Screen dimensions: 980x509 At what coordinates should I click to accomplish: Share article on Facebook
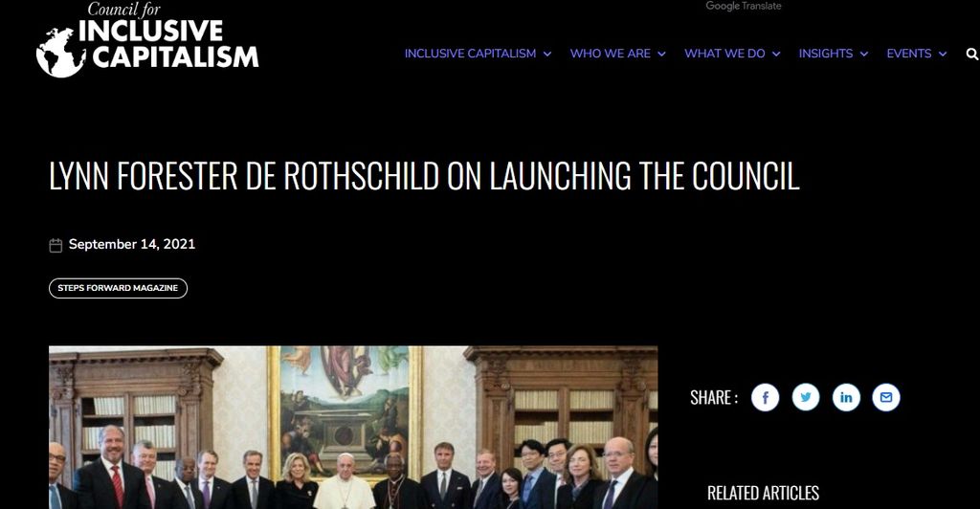(x=765, y=397)
